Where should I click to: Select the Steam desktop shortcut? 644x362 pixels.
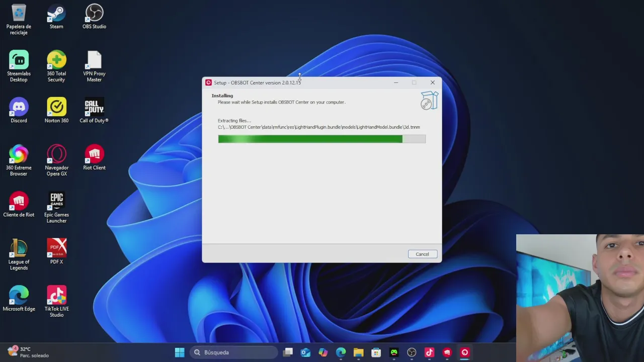click(56, 17)
